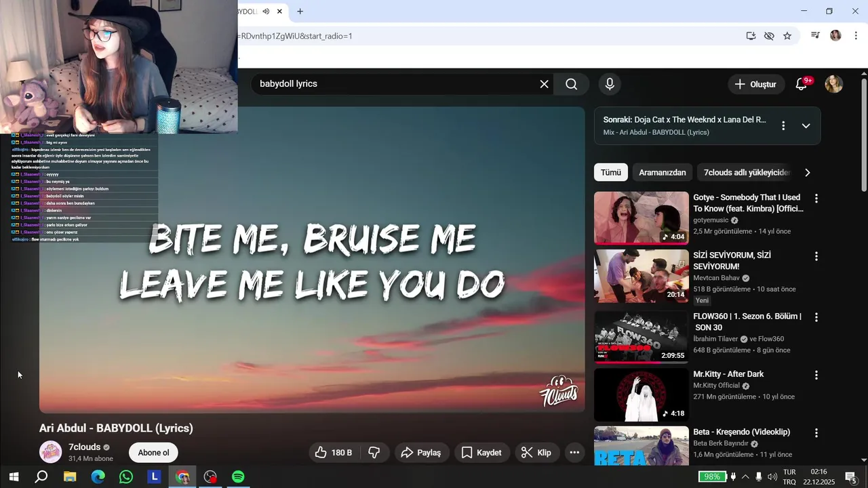Click the 98% battery indicator
Image resolution: width=868 pixels, height=488 pixels.
pos(713,476)
